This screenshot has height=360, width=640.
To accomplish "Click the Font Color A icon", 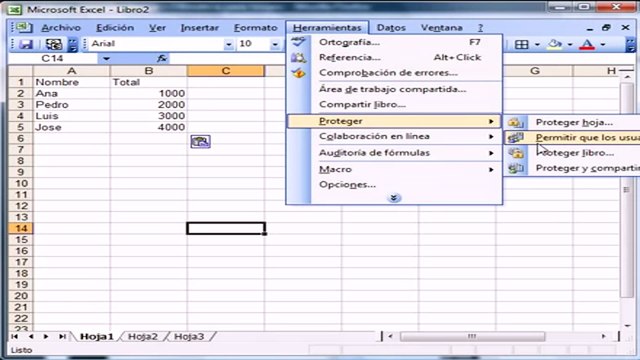I will [x=587, y=44].
